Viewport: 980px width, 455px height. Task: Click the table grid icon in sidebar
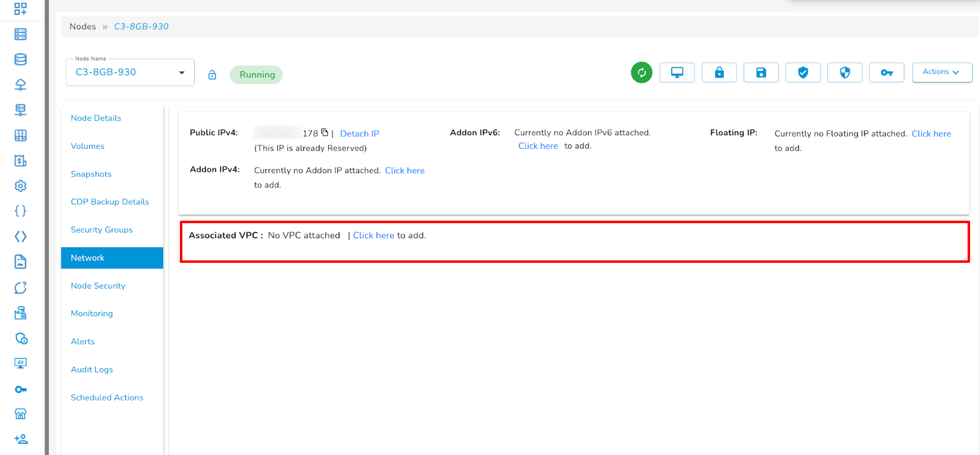[x=20, y=135]
